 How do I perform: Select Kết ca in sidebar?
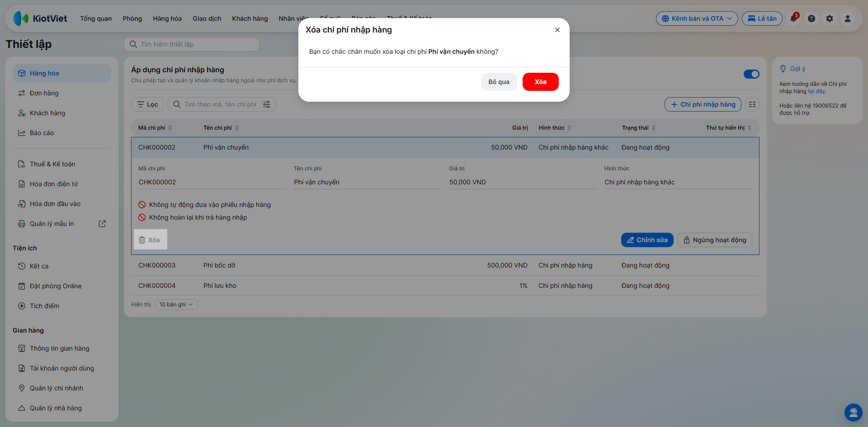tap(62, 266)
